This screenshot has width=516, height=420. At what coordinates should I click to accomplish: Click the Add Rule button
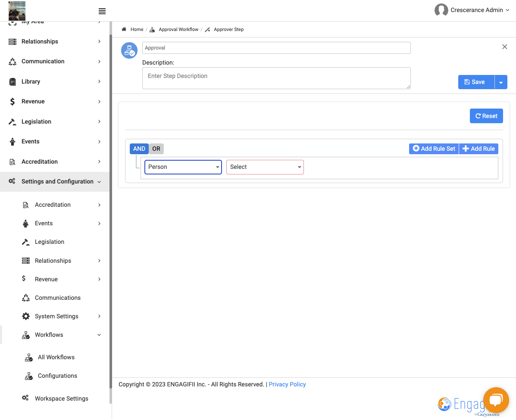pos(479,149)
